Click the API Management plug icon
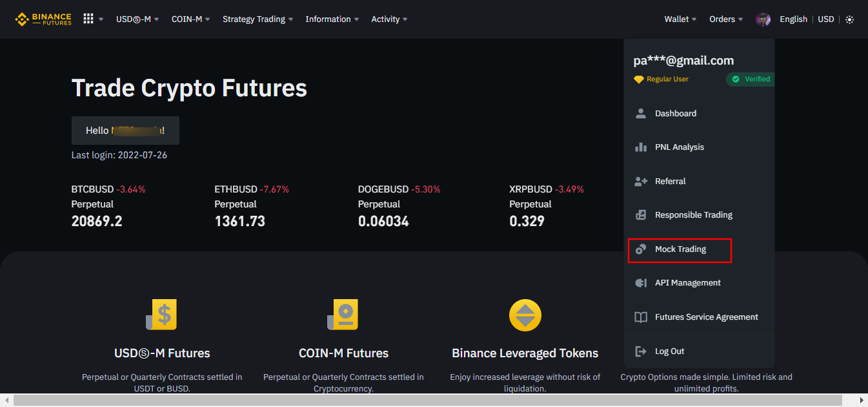 tap(641, 283)
